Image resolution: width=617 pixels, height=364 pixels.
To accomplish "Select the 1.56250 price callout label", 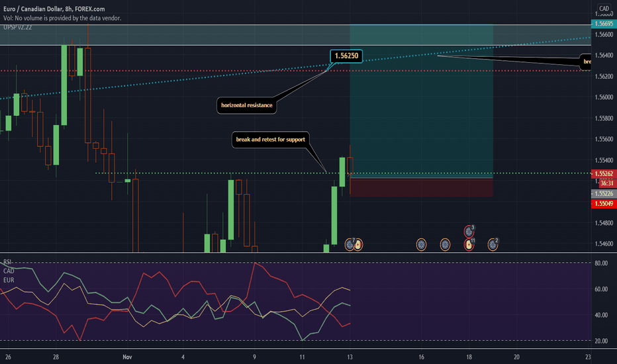I will 346,56.
